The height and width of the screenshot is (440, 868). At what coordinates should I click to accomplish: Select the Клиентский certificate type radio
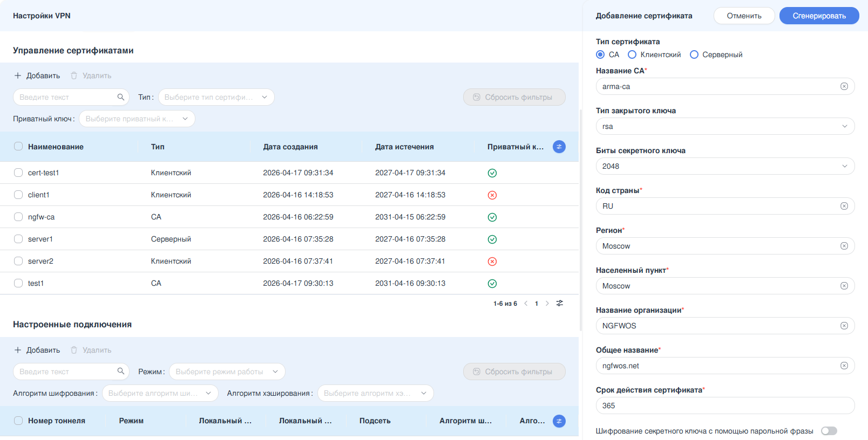[x=632, y=54]
